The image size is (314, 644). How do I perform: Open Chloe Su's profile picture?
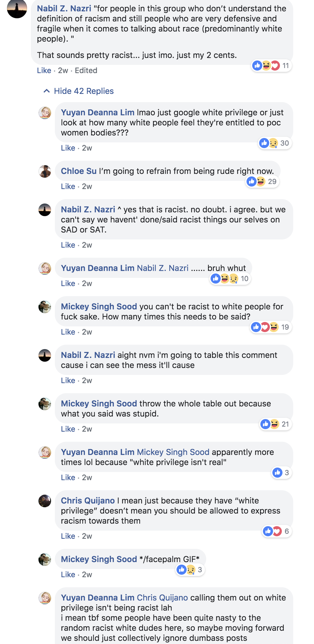pyautogui.click(x=45, y=171)
